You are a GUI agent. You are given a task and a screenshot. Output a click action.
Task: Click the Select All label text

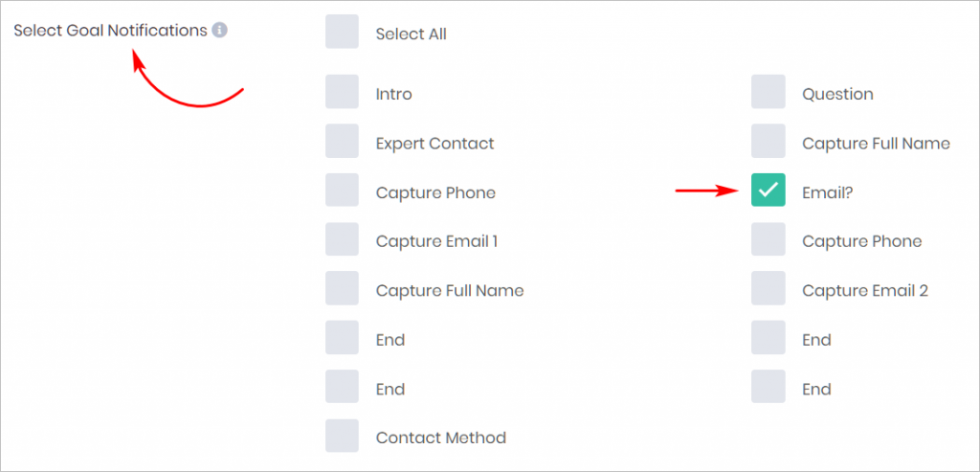click(412, 34)
